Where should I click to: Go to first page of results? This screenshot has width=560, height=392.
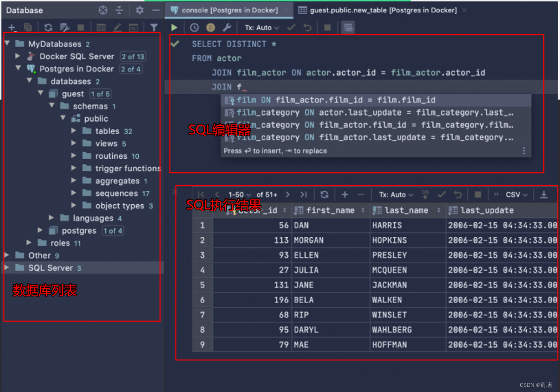pyautogui.click(x=201, y=195)
